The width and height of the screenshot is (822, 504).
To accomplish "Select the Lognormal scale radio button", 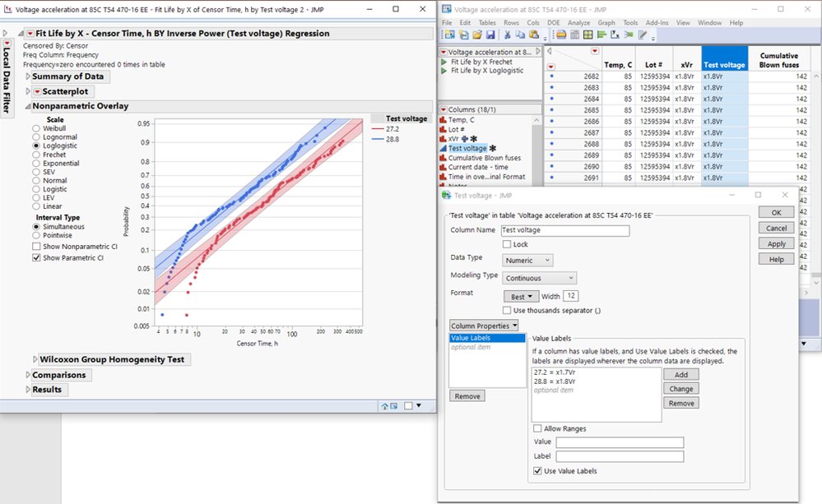I will tap(36, 137).
